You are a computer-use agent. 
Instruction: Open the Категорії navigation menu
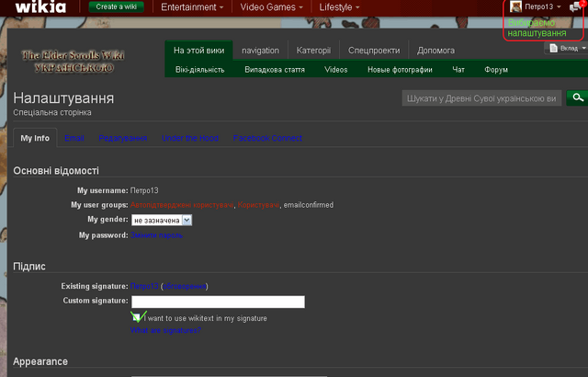(313, 51)
